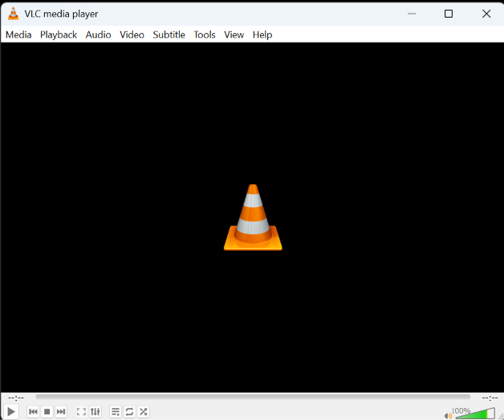Toggle the playlist view icon
The height and width of the screenshot is (420, 504).
coord(116,412)
